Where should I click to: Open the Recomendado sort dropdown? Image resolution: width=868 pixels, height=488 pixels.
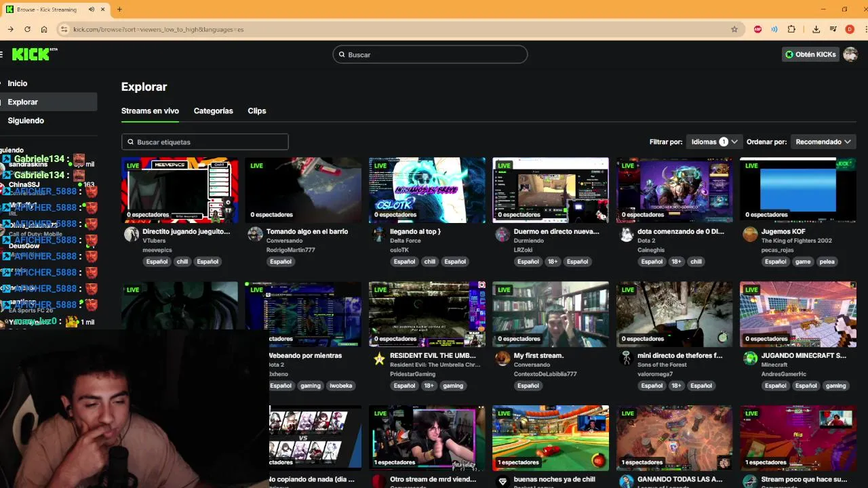pyautogui.click(x=823, y=142)
